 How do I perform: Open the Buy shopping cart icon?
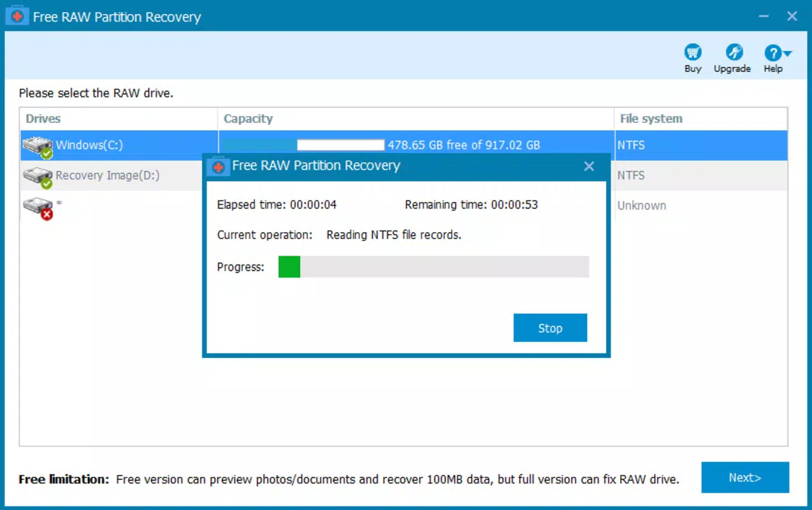pos(693,52)
